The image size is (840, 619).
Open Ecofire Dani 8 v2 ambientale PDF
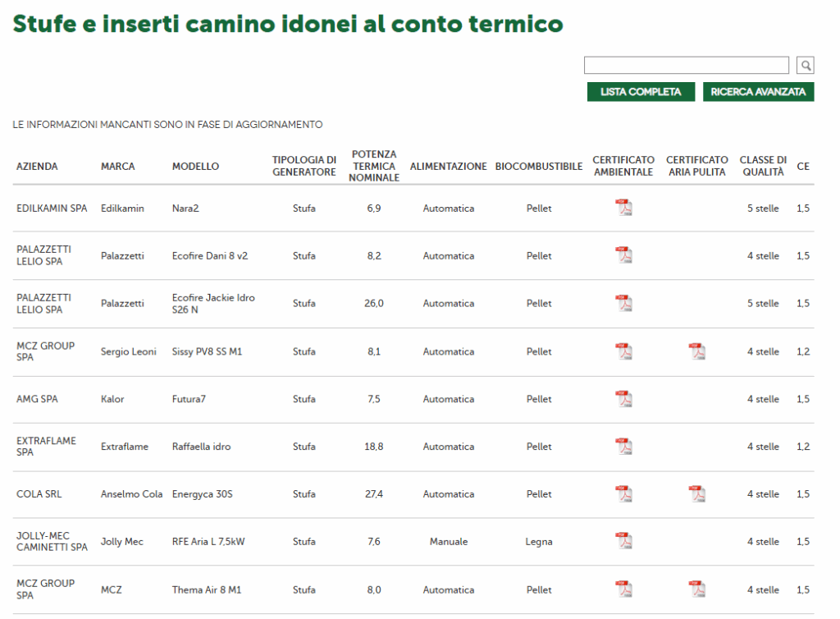[623, 255]
